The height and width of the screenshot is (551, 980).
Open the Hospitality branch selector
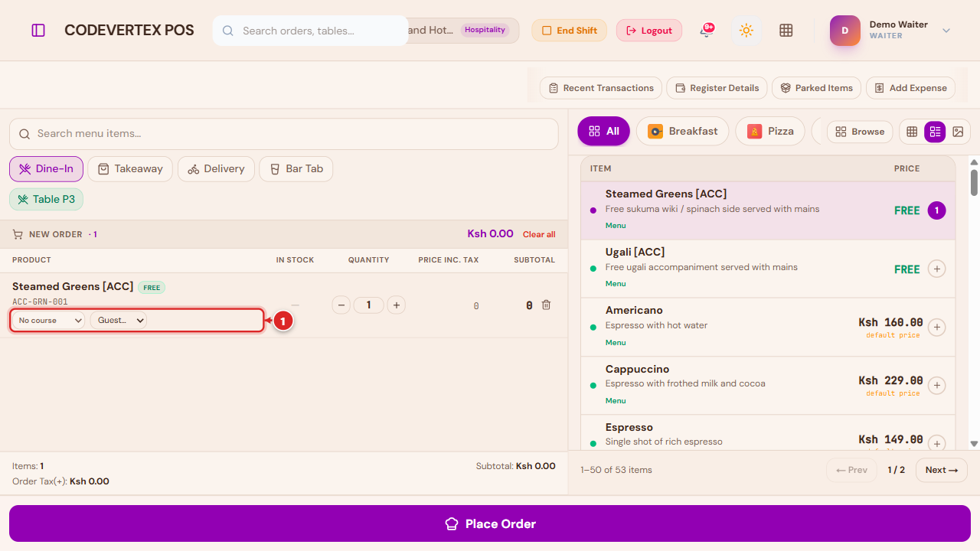tap(462, 31)
